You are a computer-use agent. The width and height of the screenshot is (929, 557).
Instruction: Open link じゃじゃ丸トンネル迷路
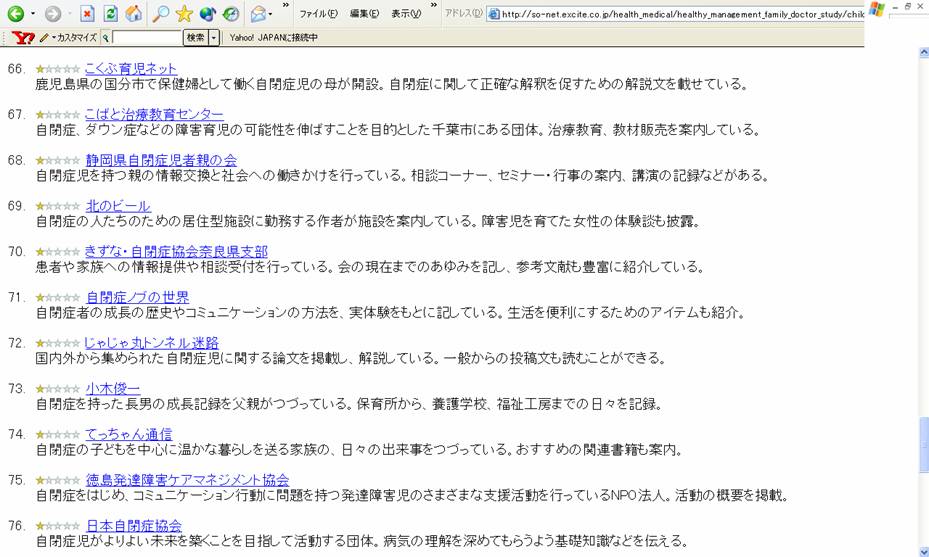[x=151, y=342]
